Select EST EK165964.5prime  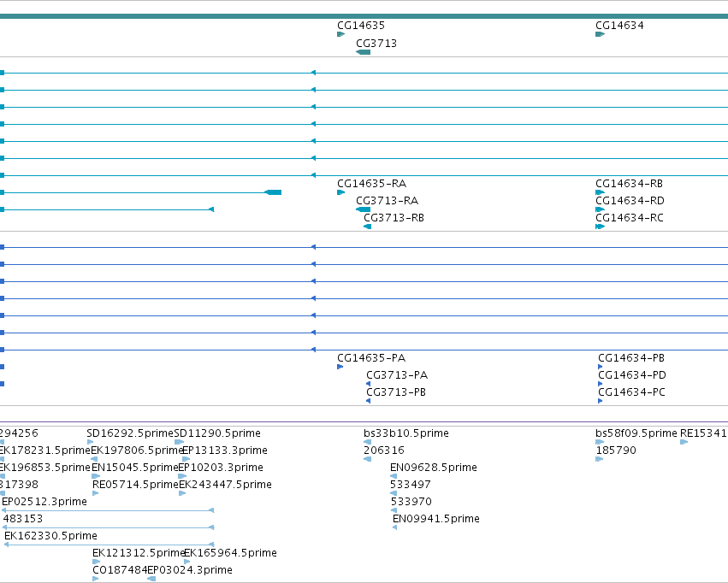click(230, 553)
